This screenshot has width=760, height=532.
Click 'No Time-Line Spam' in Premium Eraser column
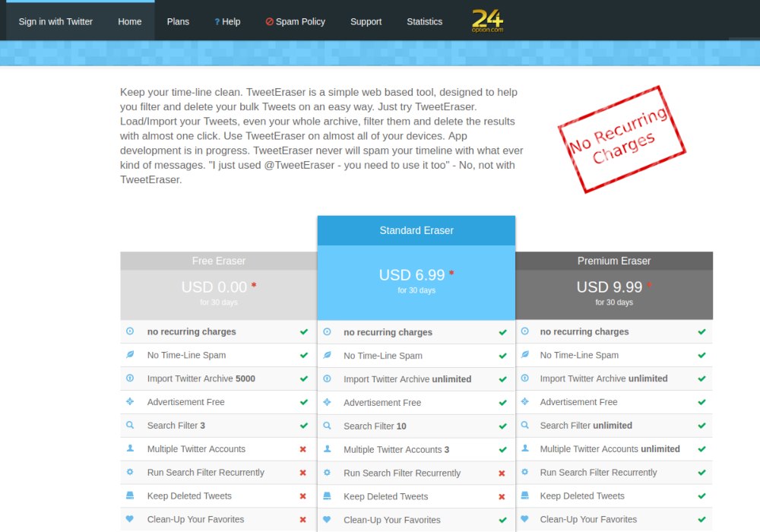579,355
